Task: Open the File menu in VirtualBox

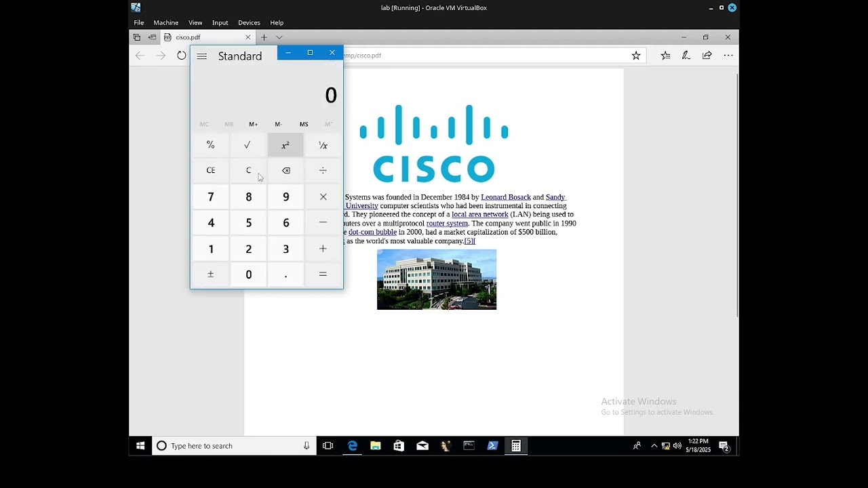Action: pyautogui.click(x=139, y=22)
